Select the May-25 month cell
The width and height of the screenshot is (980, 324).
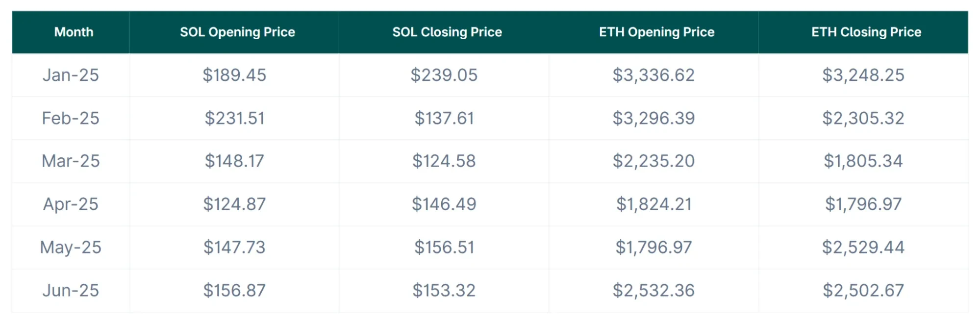click(71, 247)
